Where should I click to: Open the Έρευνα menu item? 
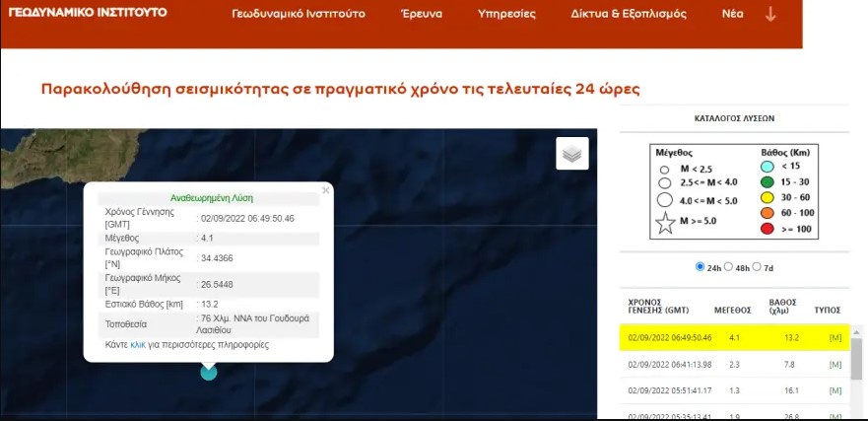pos(422,14)
